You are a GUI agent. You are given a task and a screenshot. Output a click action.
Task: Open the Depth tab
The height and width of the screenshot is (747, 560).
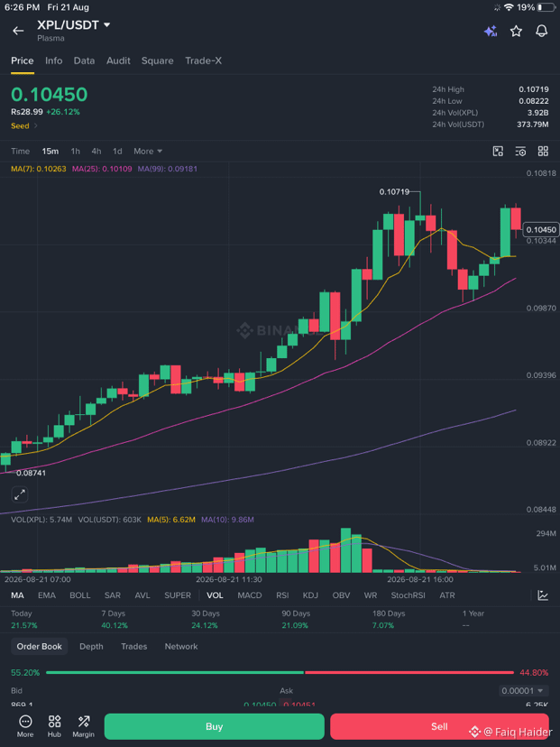[x=91, y=647]
